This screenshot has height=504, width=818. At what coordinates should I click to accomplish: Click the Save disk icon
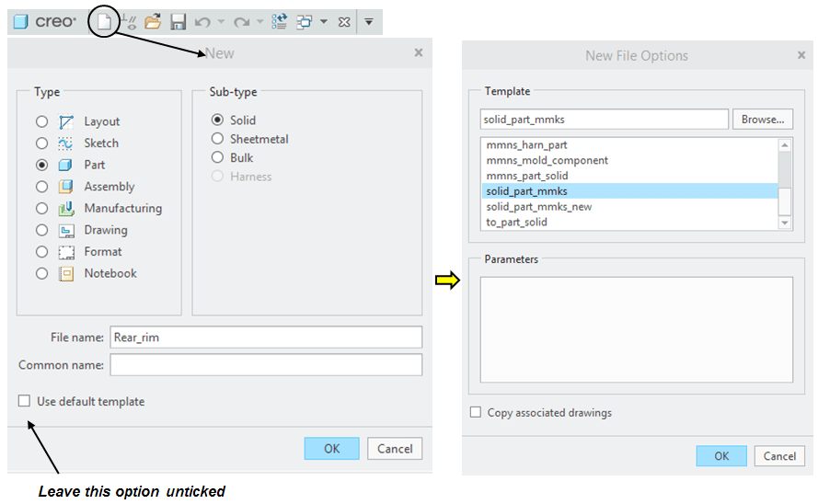178,21
